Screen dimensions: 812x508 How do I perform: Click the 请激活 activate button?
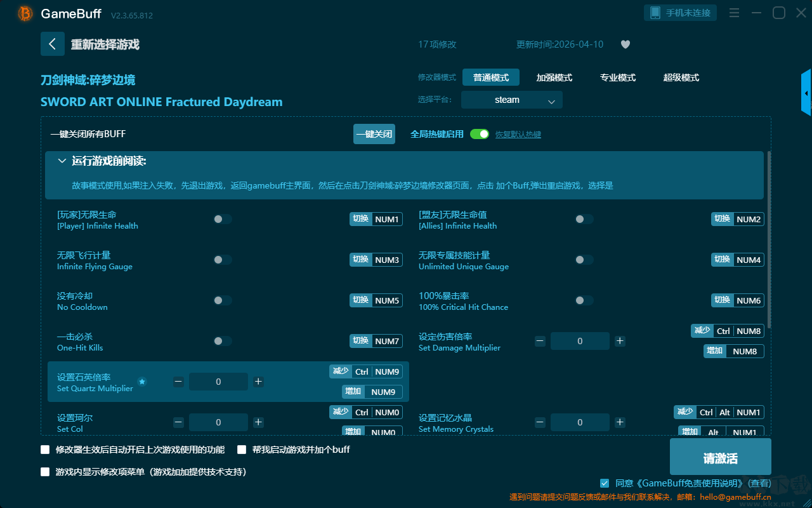click(x=721, y=457)
